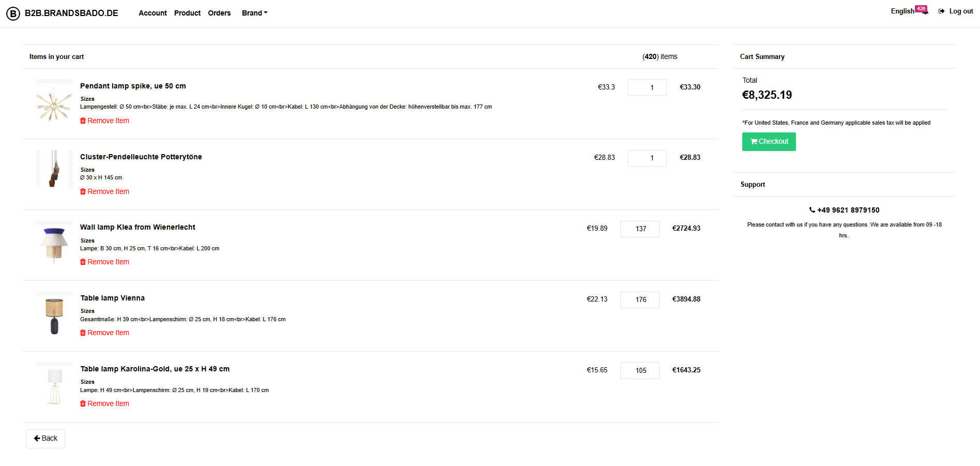Expand the Brand dropdown menu

(x=254, y=13)
